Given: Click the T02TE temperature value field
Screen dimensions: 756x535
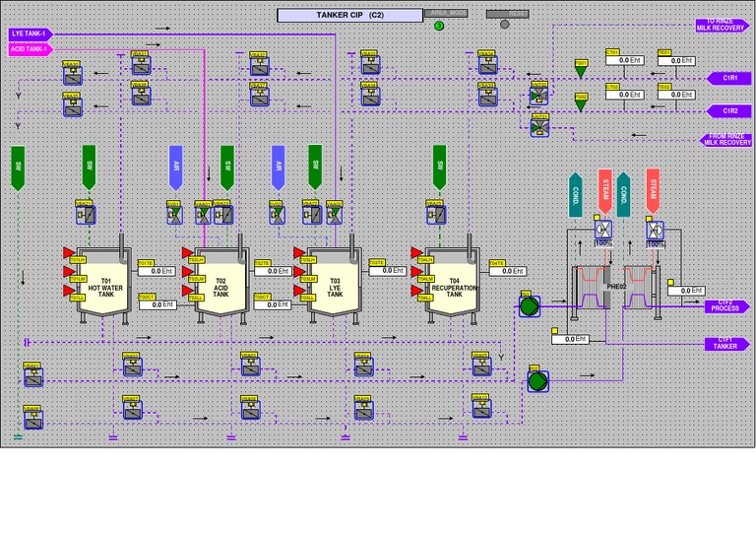Looking at the screenshot, I should click(274, 271).
